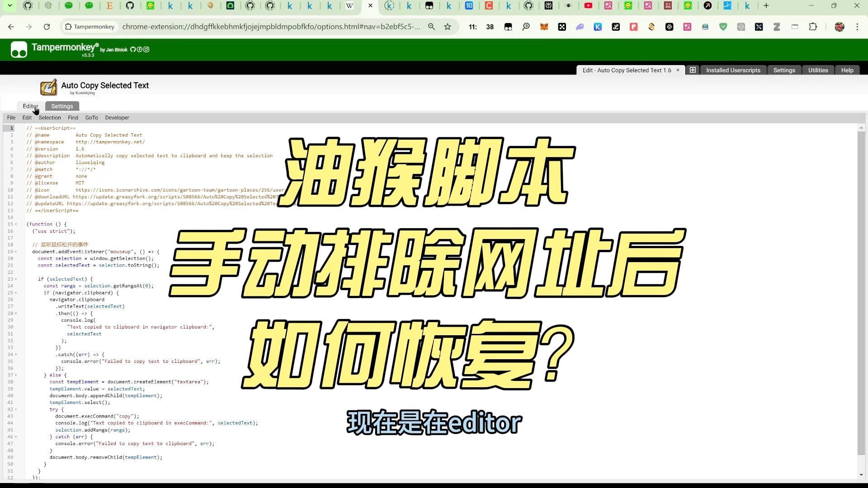868x488 pixels.
Task: Open Tampermonkey's Instagram link icon in header
Action: click(x=146, y=50)
